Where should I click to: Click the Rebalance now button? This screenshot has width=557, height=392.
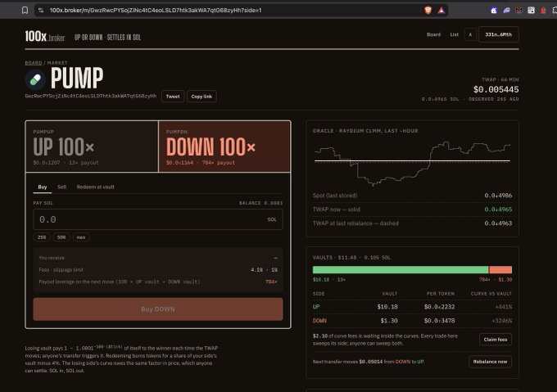point(490,362)
